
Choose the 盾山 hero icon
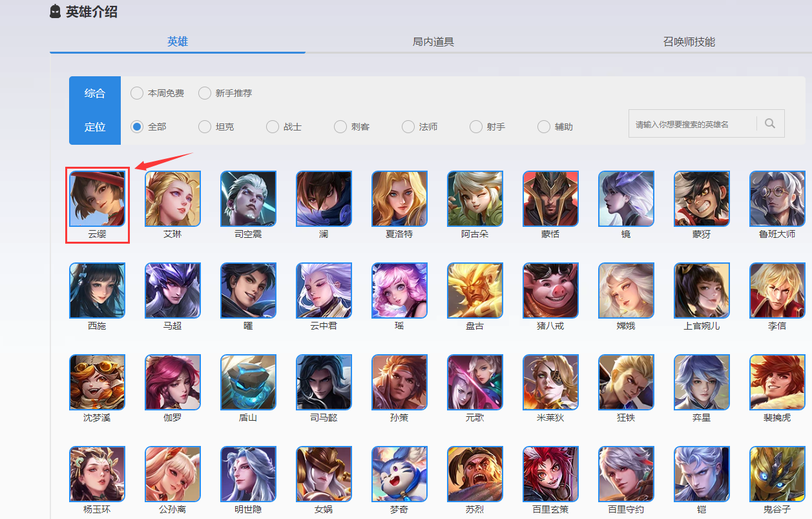coord(248,383)
